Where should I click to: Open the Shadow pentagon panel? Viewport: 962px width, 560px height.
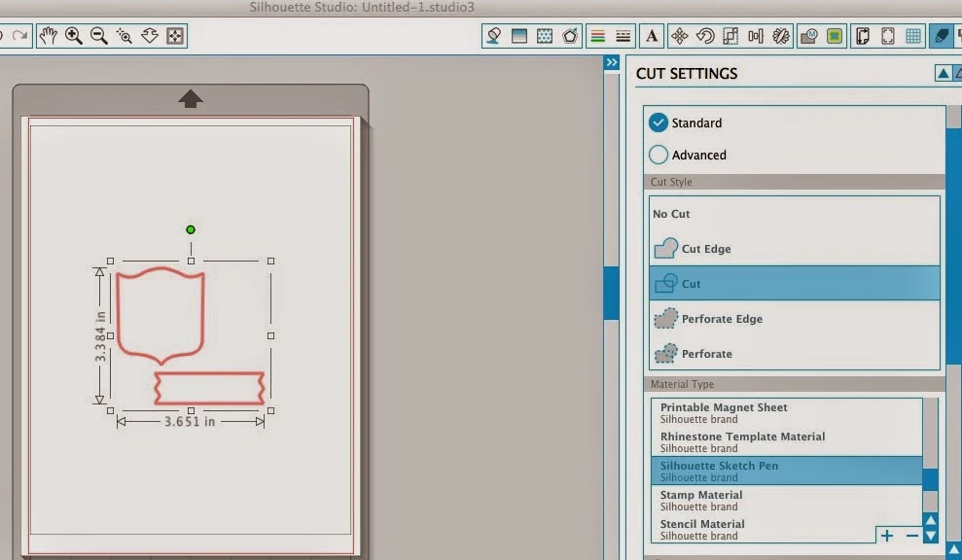(x=570, y=36)
